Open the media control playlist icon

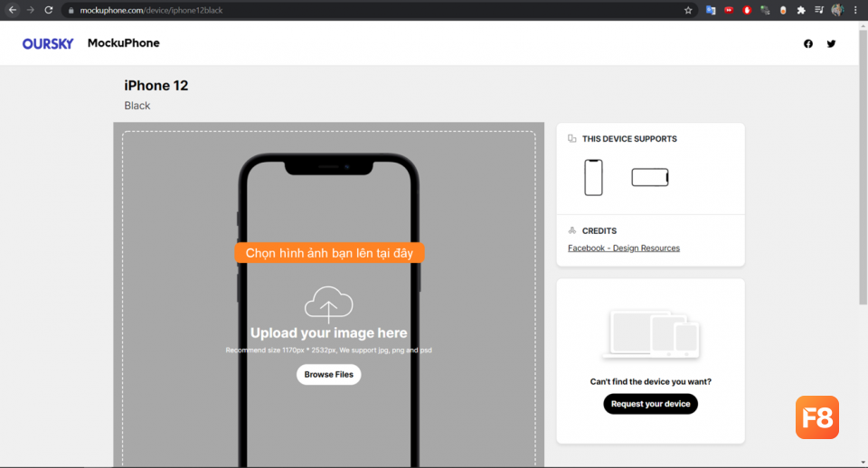click(819, 10)
